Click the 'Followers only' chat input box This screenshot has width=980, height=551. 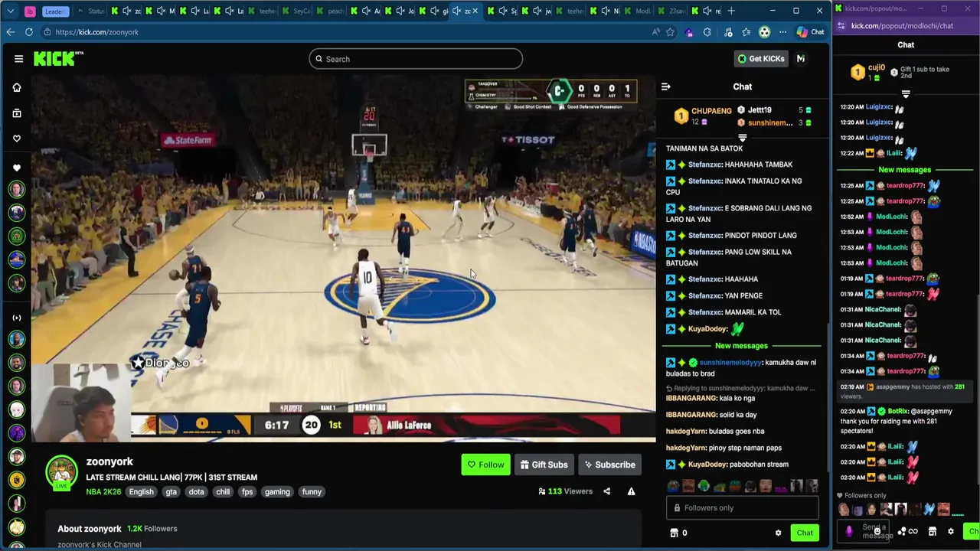click(x=742, y=508)
